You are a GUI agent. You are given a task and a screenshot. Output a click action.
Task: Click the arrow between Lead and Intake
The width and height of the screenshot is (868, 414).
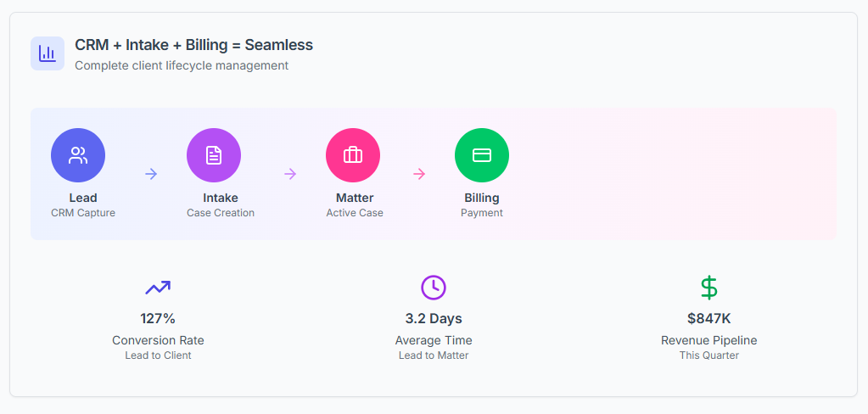pos(151,174)
